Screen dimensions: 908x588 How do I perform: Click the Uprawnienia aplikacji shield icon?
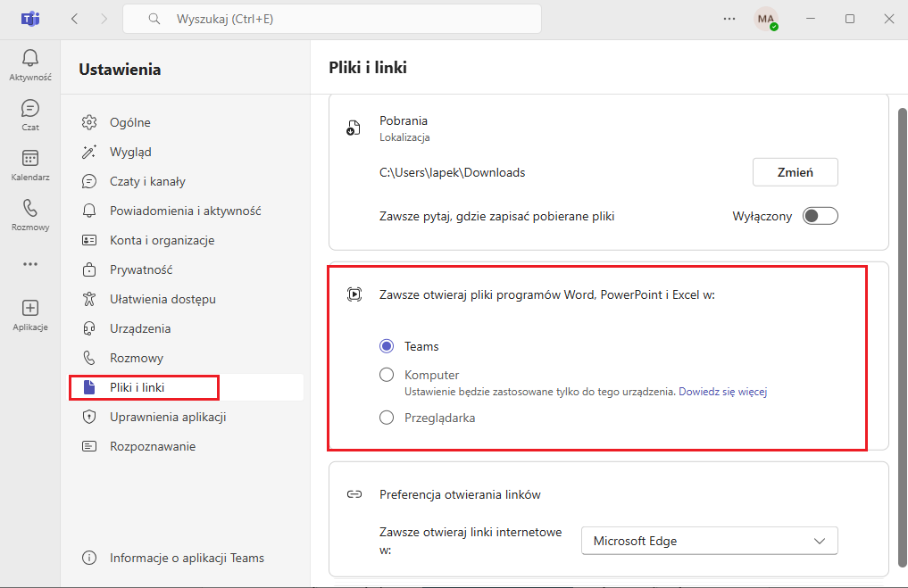tap(89, 417)
